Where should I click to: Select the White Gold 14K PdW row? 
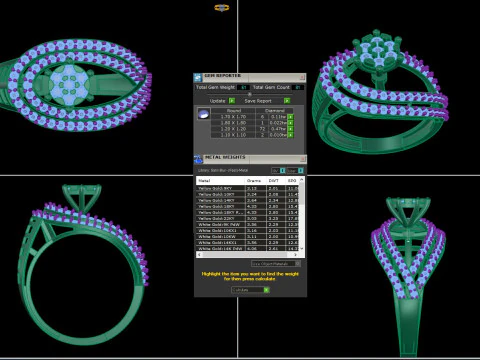(248, 248)
